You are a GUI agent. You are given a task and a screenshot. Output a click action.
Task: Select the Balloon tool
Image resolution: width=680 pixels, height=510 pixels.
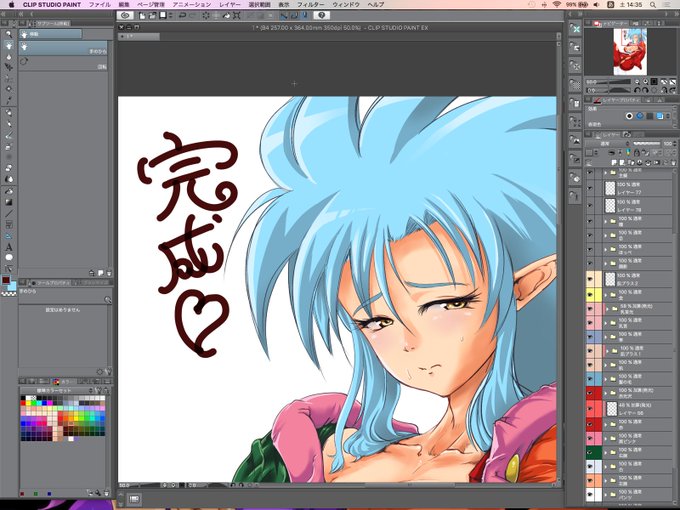(x=9, y=258)
